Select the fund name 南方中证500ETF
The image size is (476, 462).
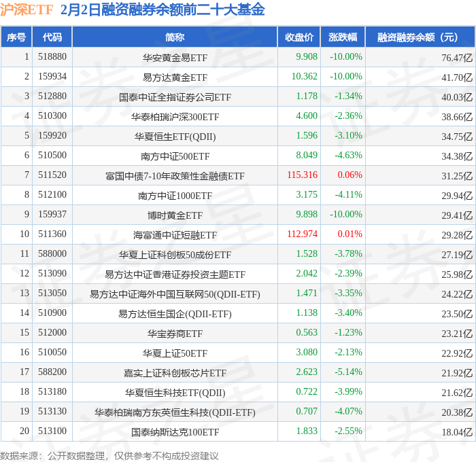pyautogui.click(x=175, y=156)
